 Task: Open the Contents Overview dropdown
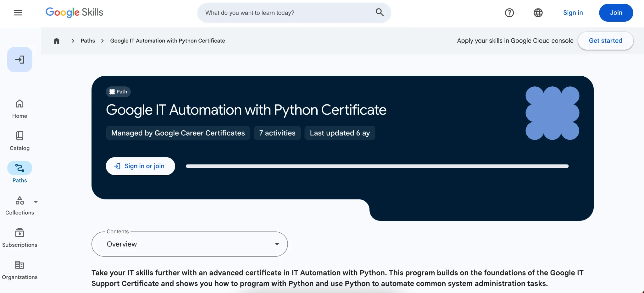[x=190, y=244]
